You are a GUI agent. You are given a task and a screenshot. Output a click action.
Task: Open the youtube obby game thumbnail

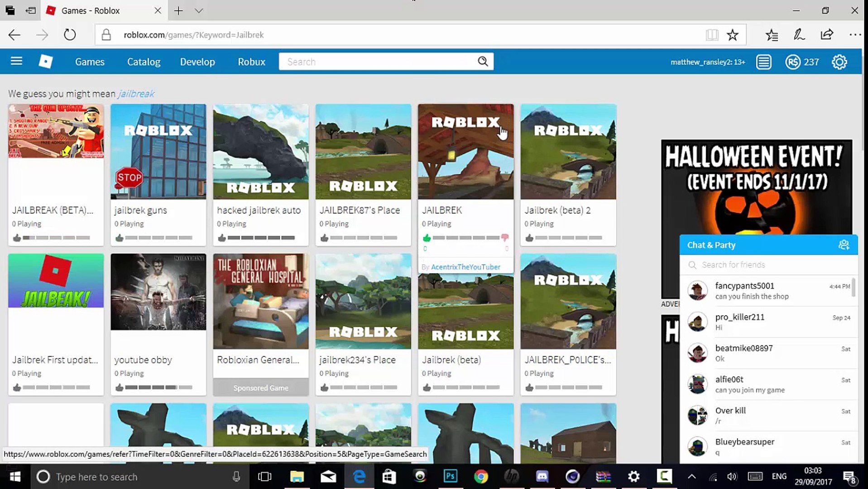[158, 292]
